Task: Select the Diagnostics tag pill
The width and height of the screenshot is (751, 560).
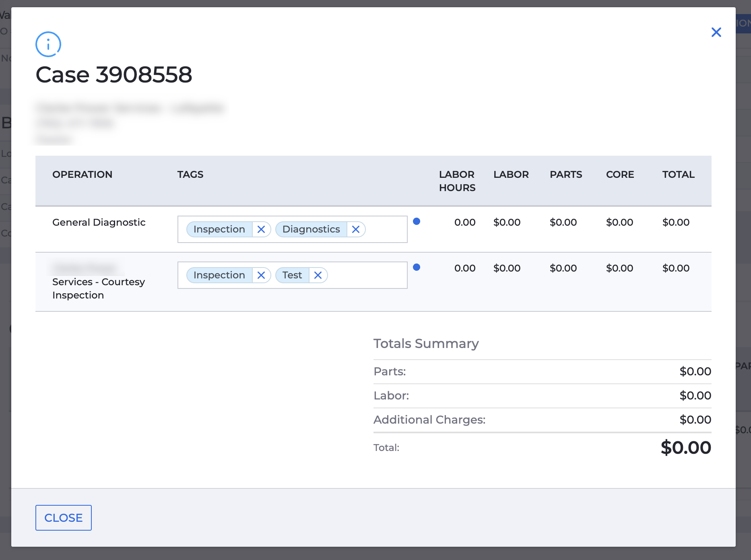Action: (x=311, y=229)
